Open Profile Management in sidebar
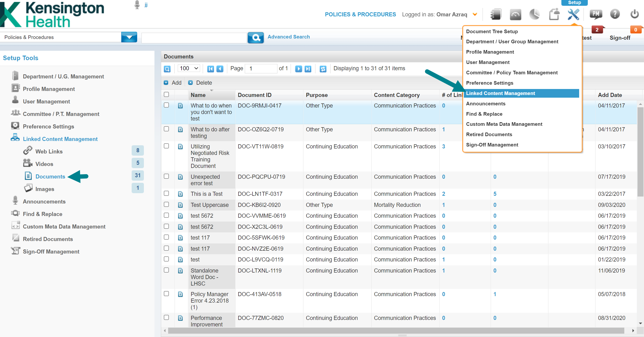This screenshot has height=337, width=644. [49, 89]
